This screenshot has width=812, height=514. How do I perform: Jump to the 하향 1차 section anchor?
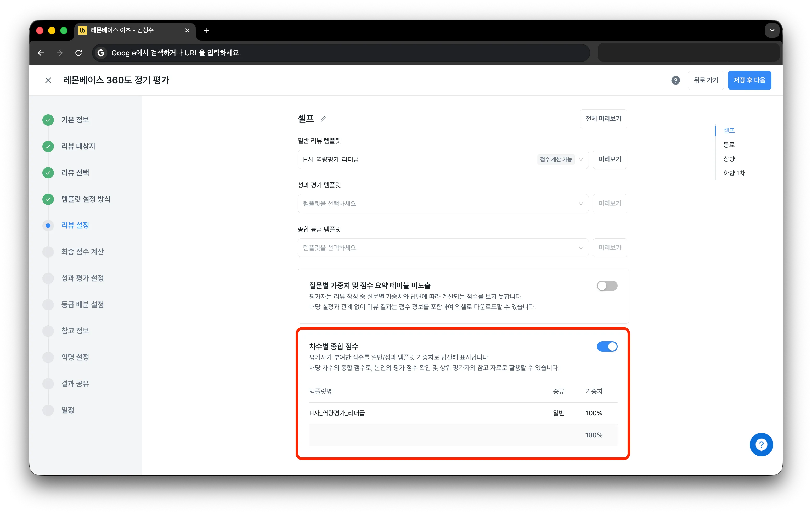click(734, 173)
